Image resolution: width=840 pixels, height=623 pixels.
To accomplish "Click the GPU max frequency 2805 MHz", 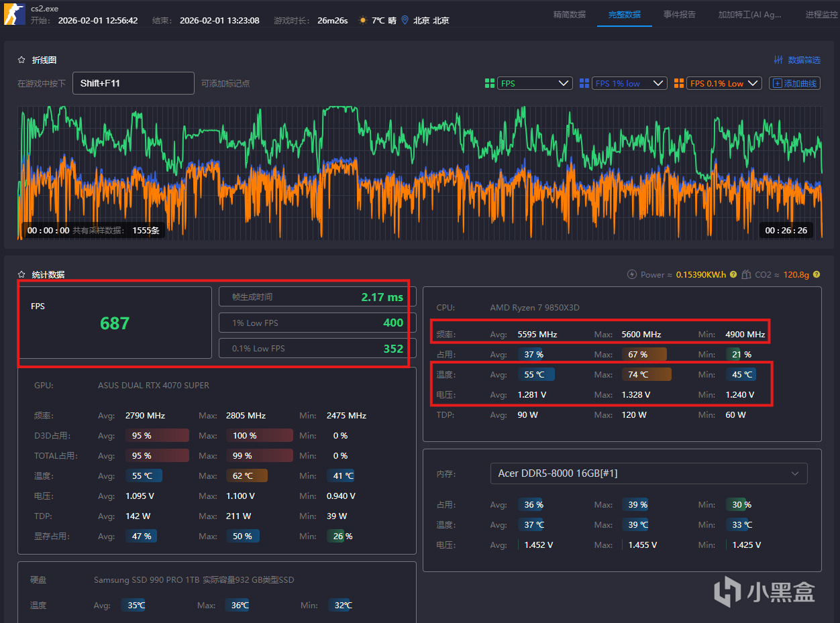I will tap(246, 415).
